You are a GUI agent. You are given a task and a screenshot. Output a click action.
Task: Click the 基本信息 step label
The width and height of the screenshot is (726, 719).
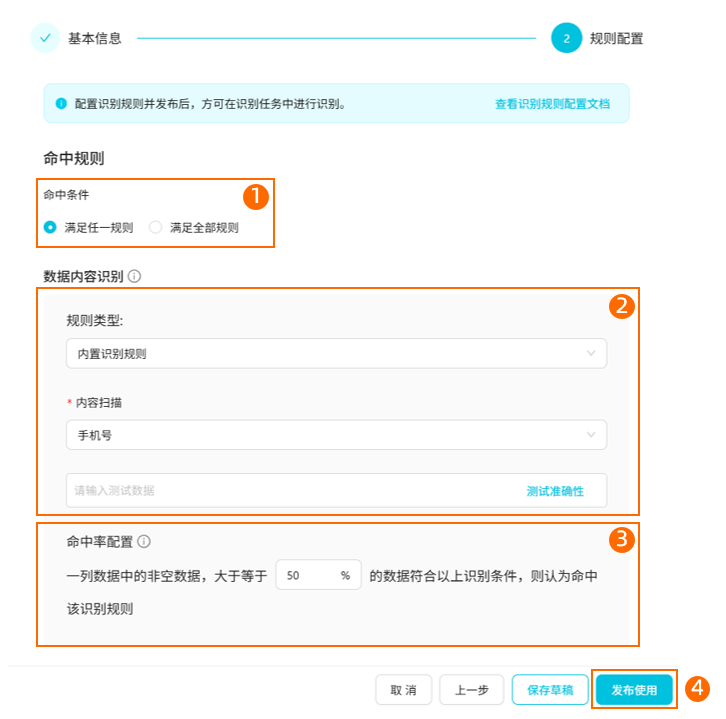pyautogui.click(x=95, y=38)
